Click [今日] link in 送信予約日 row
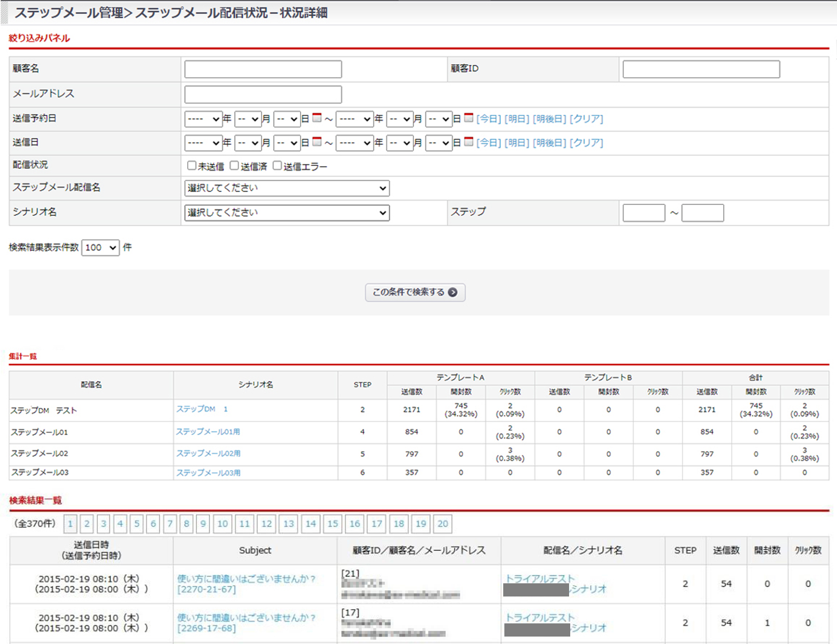This screenshot has width=837, height=644. click(x=488, y=119)
